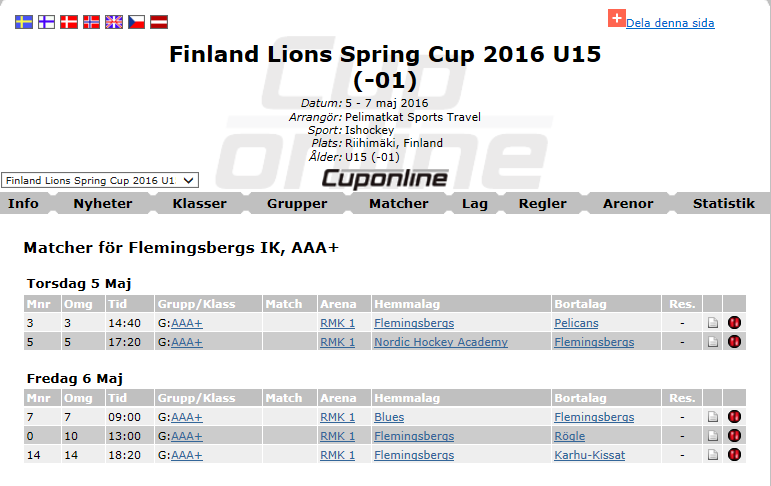Screen dimensions: 771x486
Task: Click red status icon for Blues match
Action: click(x=735, y=417)
